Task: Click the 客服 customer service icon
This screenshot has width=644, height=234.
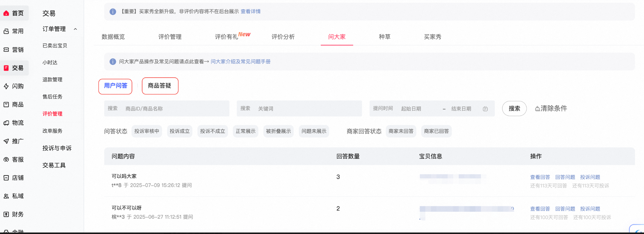Action: [x=6, y=159]
